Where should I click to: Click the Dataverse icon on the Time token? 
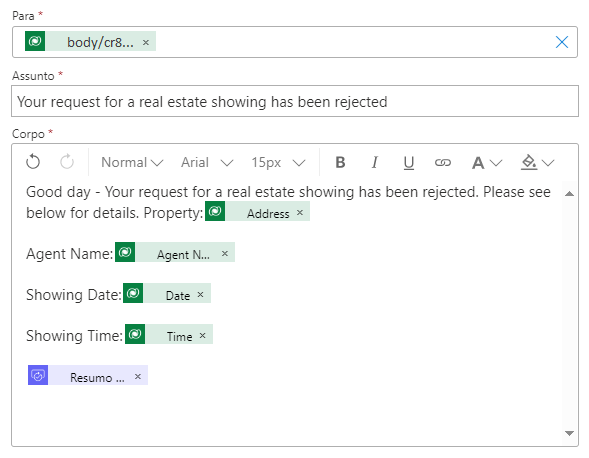(x=135, y=334)
